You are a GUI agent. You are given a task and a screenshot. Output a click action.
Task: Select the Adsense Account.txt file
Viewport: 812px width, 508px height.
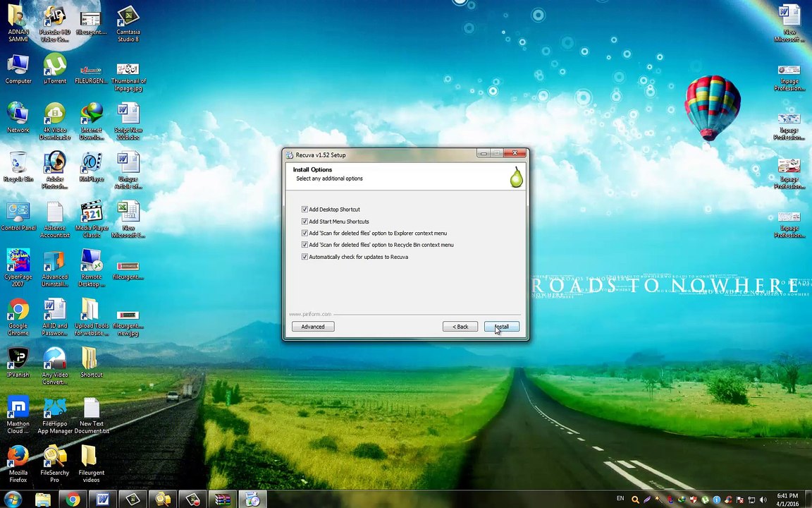55,219
